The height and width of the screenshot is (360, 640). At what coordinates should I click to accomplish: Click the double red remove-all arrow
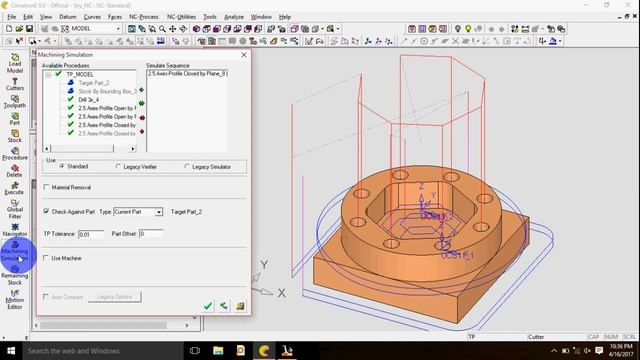coord(142,118)
